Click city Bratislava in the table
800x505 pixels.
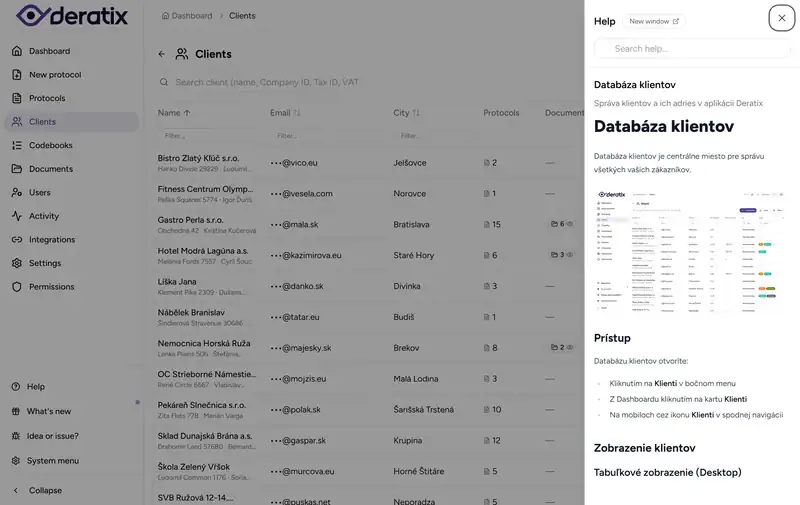pos(411,224)
